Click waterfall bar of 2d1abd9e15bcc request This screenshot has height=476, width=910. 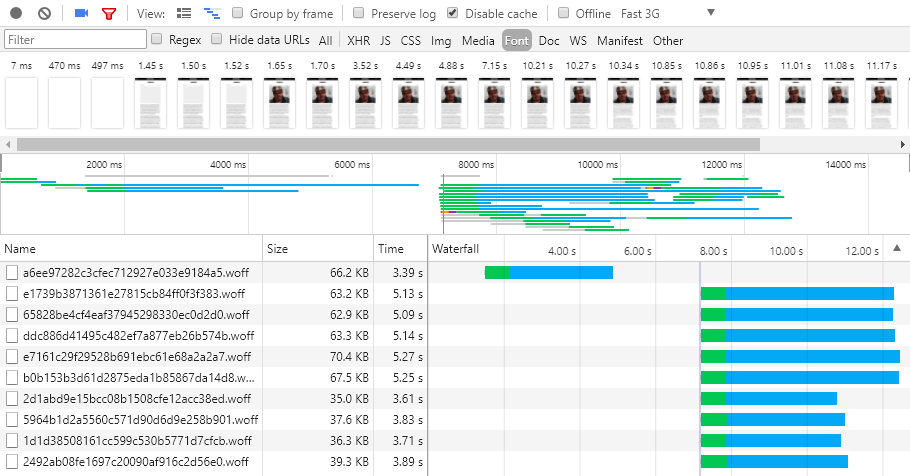(x=769, y=398)
